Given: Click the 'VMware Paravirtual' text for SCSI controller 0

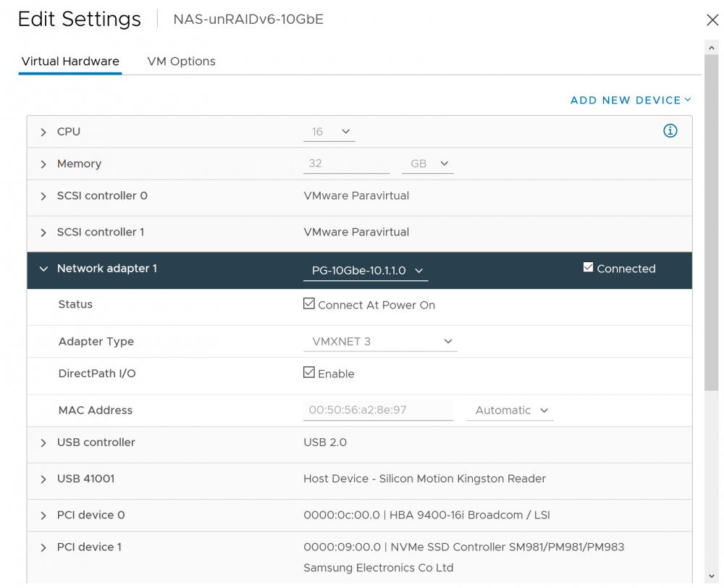Looking at the screenshot, I should [356, 196].
